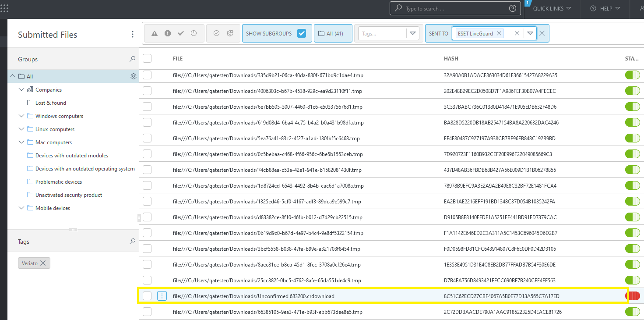Search tags with the magnifier icon

tap(133, 241)
